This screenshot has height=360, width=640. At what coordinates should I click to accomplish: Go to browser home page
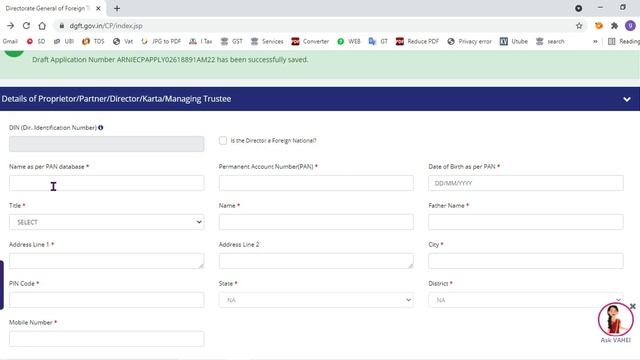(x=42, y=26)
